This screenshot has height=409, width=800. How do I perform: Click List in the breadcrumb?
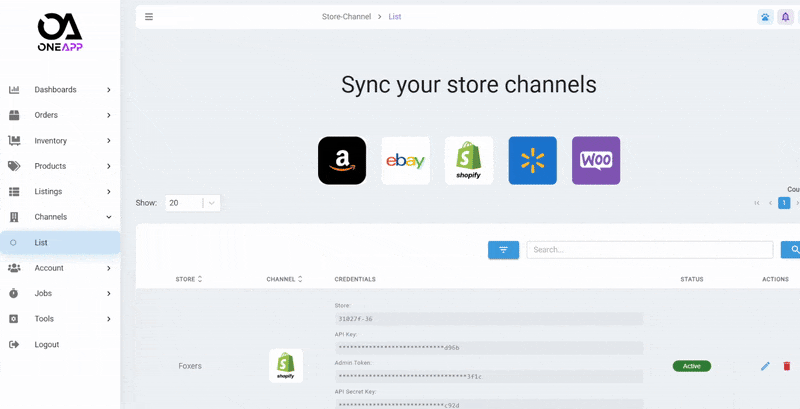[395, 17]
